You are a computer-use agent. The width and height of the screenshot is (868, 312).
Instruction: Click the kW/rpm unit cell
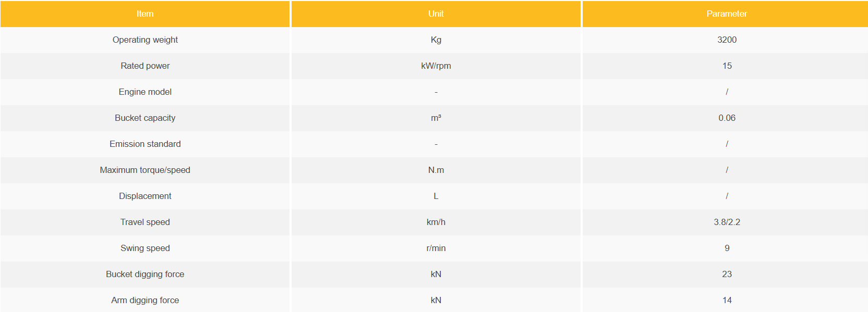coord(436,66)
